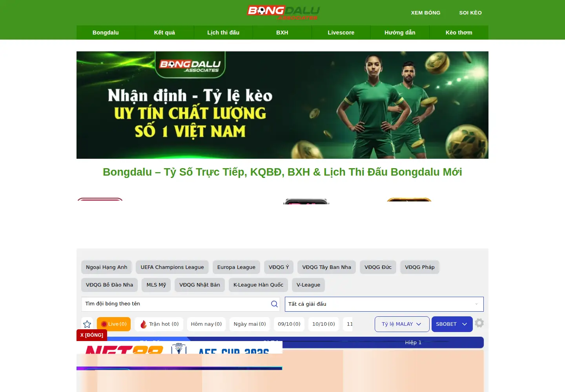Filter by K-League Hàn Quốc
565x392 pixels.
click(258, 285)
